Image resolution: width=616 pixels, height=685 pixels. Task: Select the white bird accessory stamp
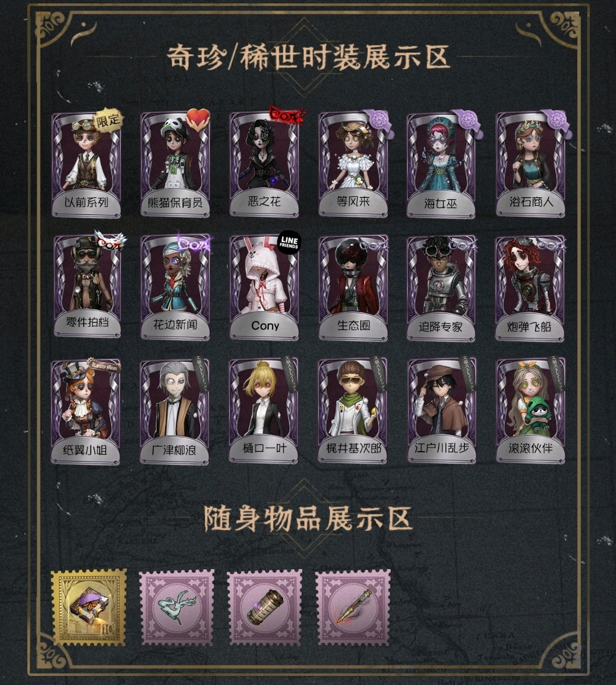click(177, 607)
